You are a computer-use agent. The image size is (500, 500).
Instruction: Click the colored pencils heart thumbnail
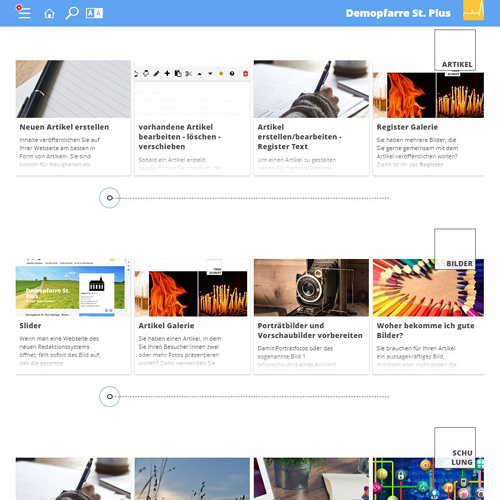pos(428,288)
